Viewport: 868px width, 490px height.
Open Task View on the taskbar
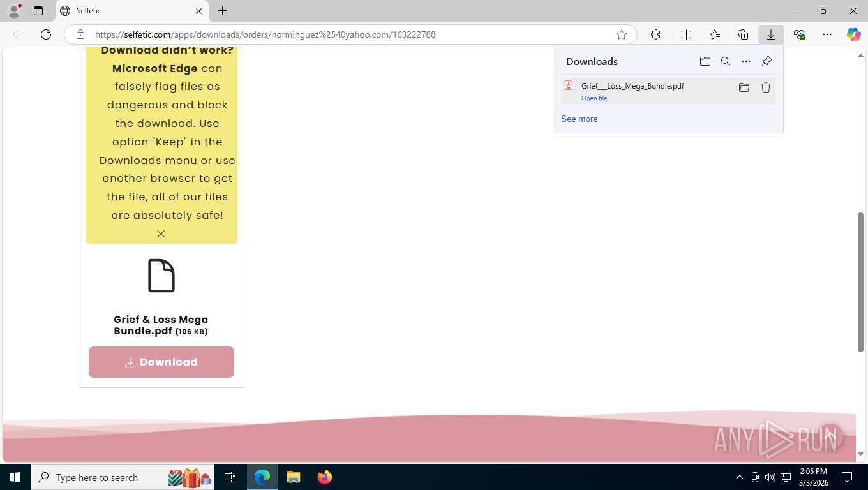point(230,477)
